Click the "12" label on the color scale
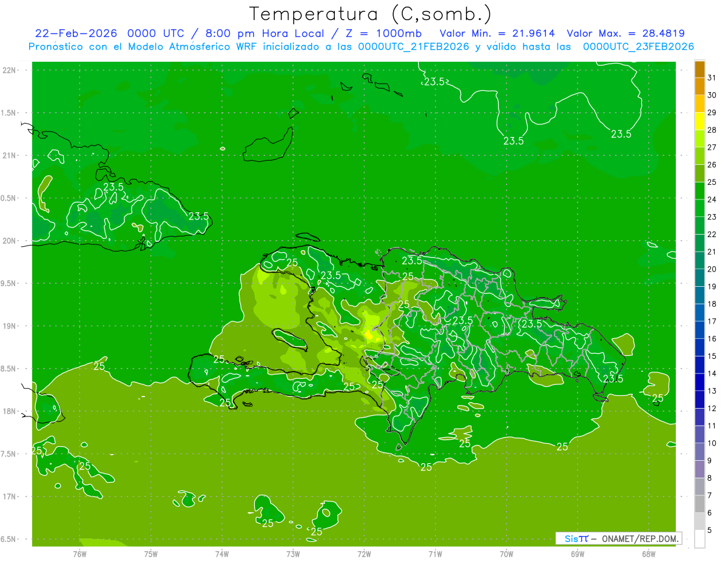 click(x=712, y=408)
